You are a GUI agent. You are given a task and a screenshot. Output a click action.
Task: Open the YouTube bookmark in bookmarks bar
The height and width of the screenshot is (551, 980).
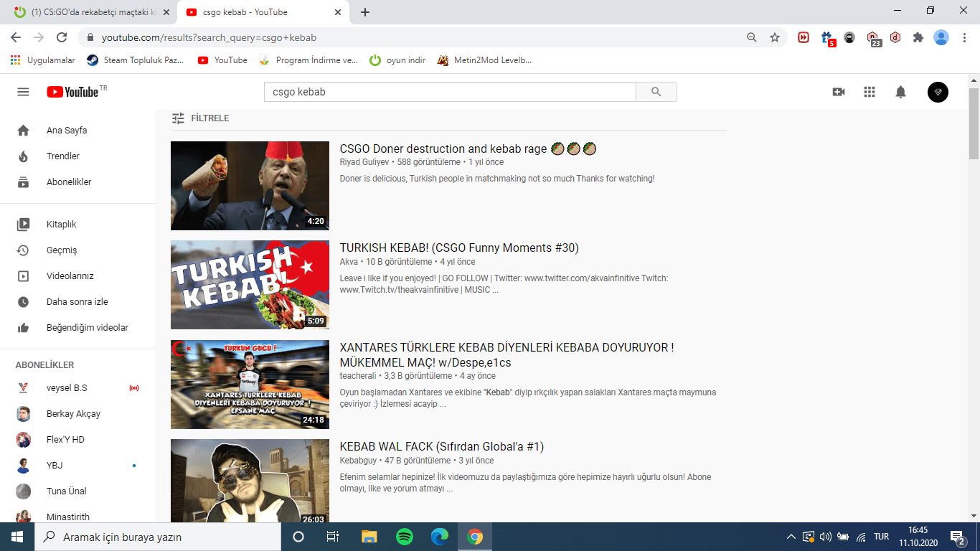point(222,60)
